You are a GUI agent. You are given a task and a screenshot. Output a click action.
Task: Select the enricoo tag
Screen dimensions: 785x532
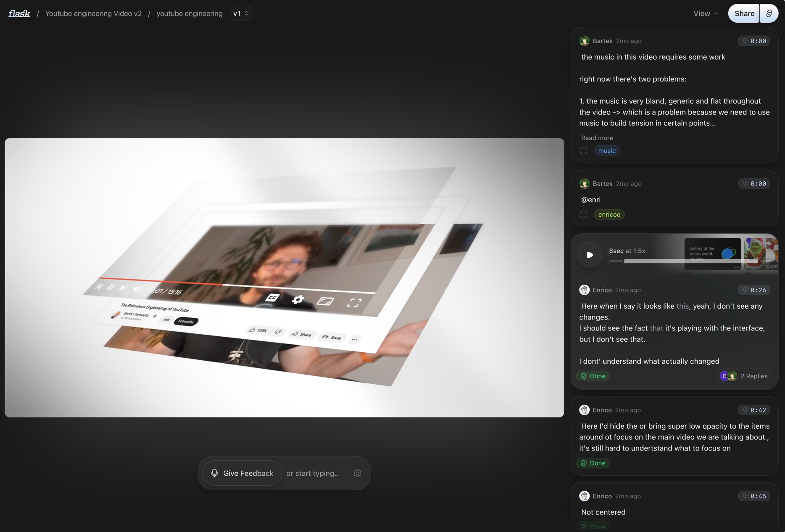(x=609, y=215)
